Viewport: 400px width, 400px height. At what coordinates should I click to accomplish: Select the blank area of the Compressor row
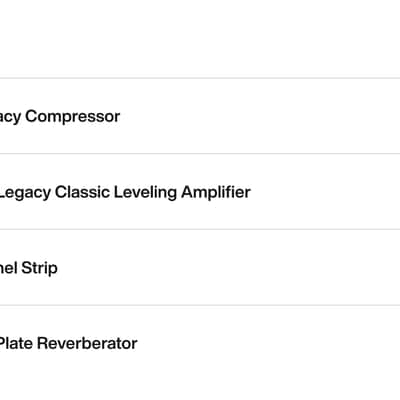(x=260, y=116)
